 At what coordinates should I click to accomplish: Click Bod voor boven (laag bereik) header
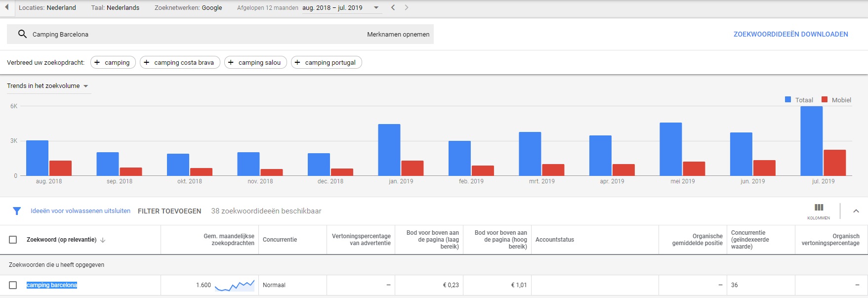coord(433,240)
